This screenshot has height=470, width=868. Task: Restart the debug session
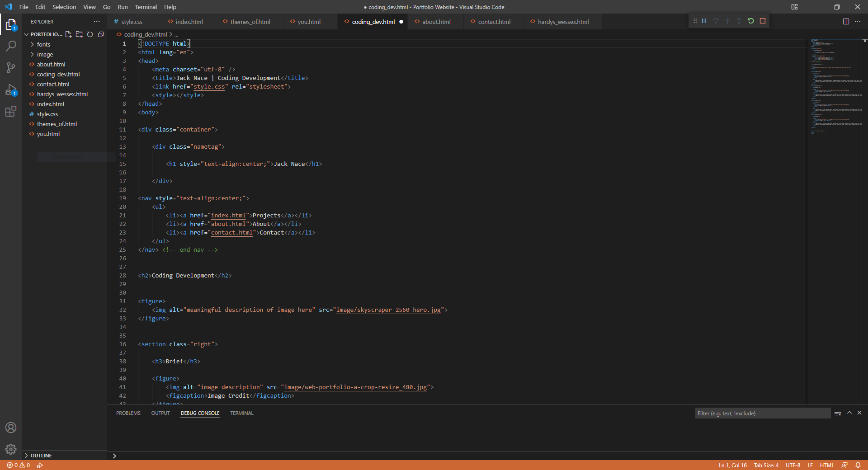point(751,21)
